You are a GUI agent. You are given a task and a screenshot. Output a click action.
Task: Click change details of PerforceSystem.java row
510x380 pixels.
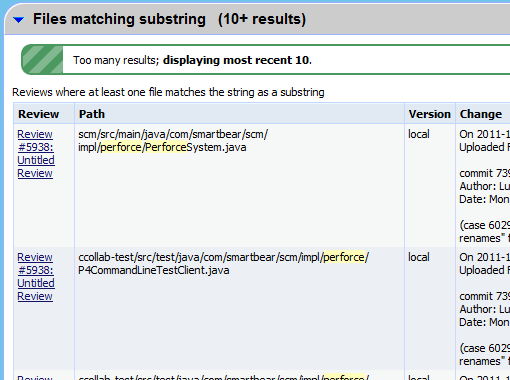click(x=483, y=185)
